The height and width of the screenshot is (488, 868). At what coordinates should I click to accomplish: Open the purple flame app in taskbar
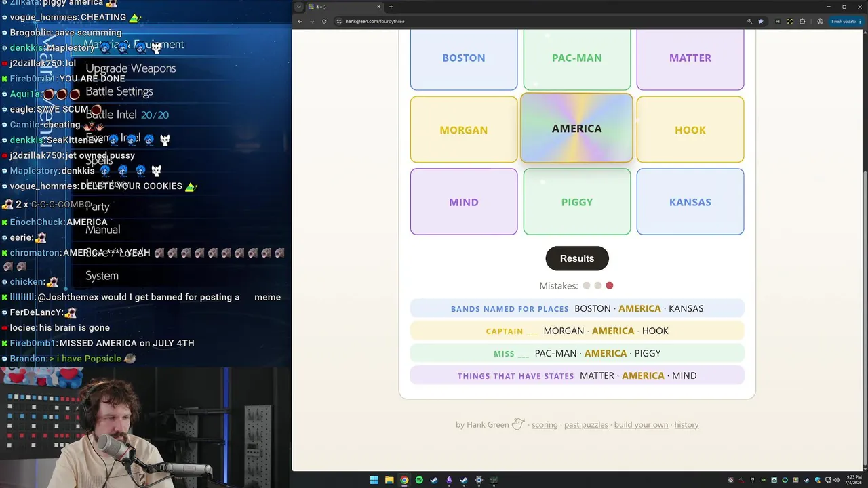(x=449, y=480)
